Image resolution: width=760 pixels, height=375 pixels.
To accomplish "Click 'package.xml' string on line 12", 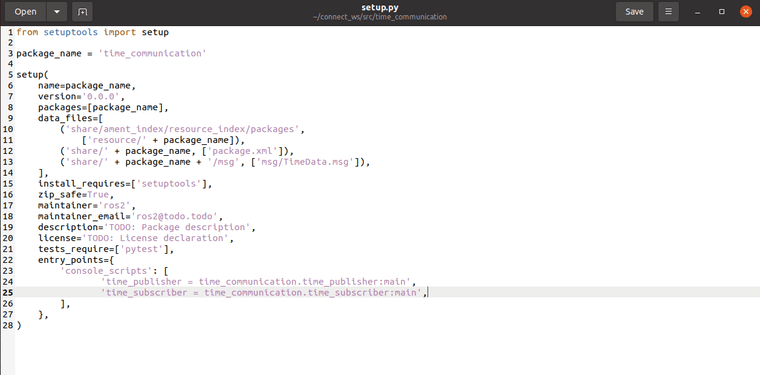I will pyautogui.click(x=242, y=151).
